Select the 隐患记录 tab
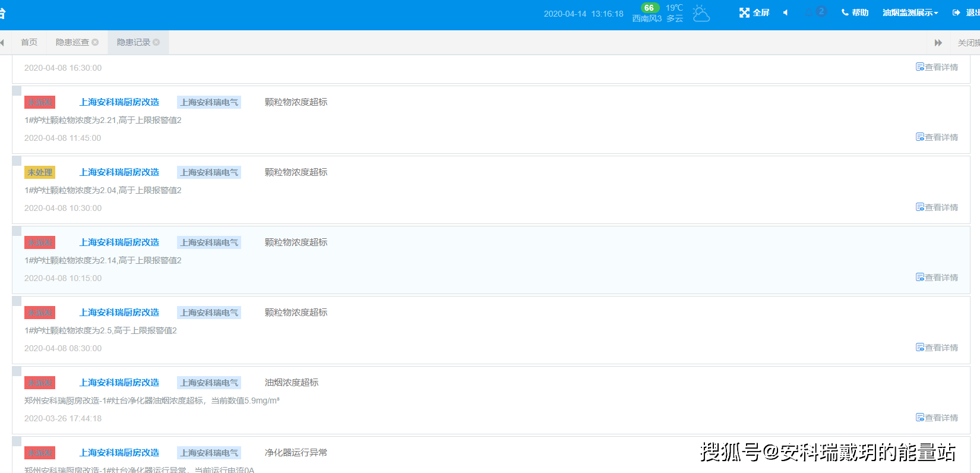The image size is (980, 473). click(x=134, y=42)
